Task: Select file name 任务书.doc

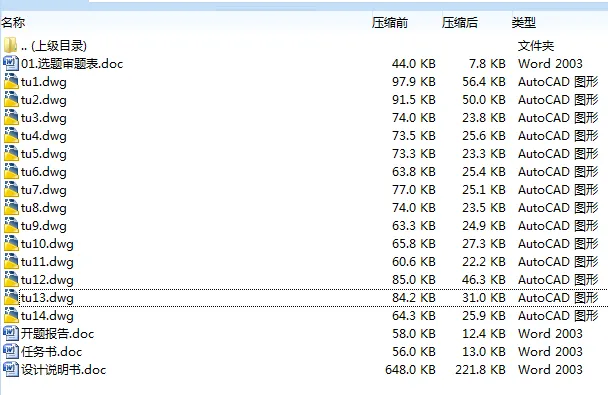Action: pyautogui.click(x=52, y=352)
